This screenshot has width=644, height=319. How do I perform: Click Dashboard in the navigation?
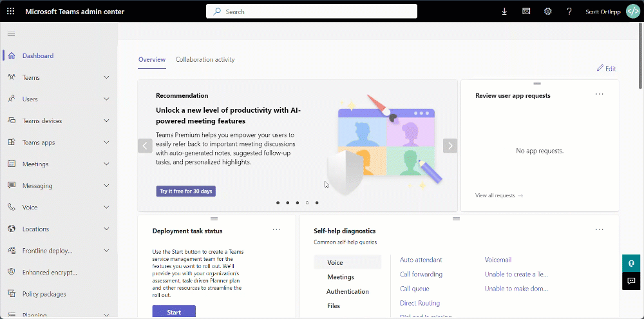click(38, 56)
